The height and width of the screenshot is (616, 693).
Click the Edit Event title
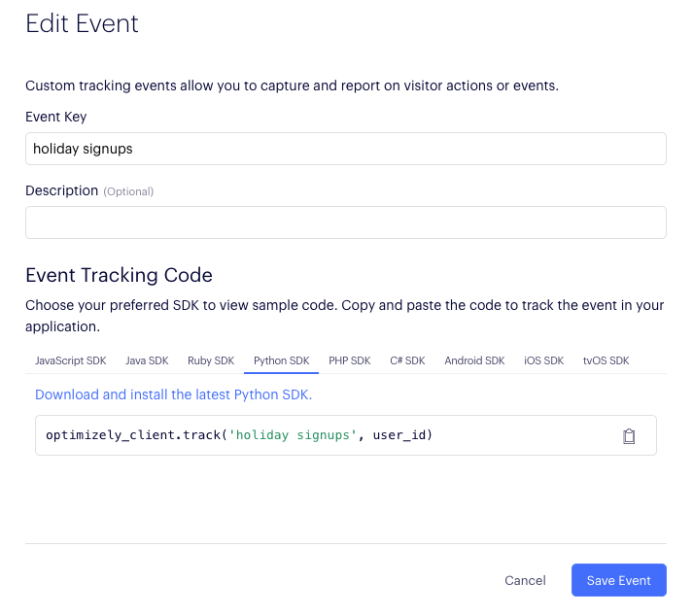tap(82, 23)
